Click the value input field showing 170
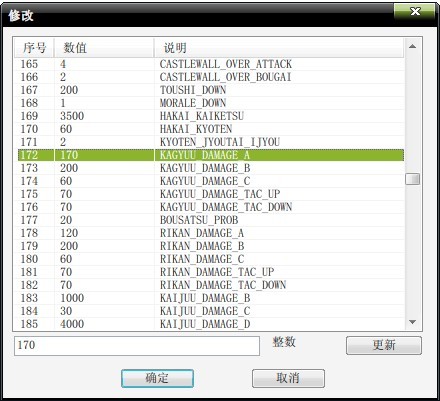The image size is (440, 401). 137,345
